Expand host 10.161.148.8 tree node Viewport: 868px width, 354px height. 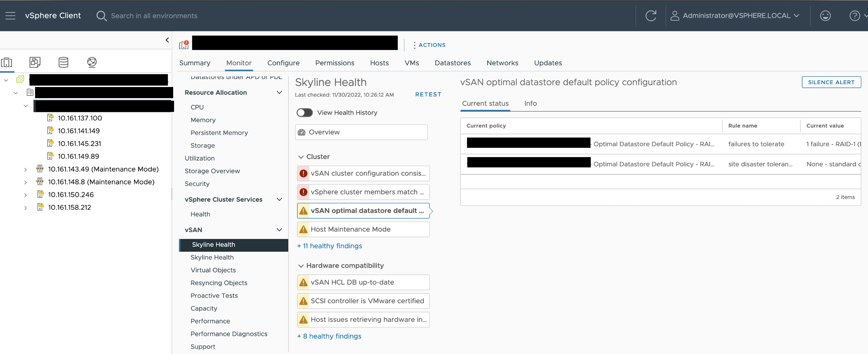[x=26, y=182]
